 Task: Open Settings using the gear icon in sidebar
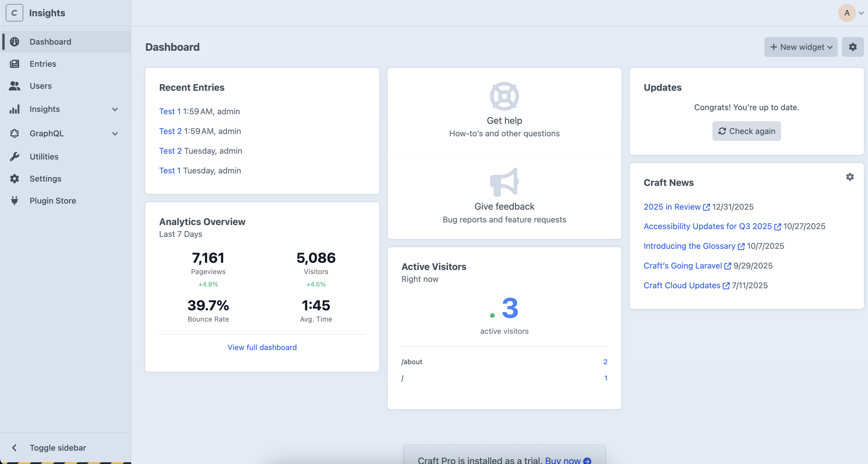coord(15,178)
